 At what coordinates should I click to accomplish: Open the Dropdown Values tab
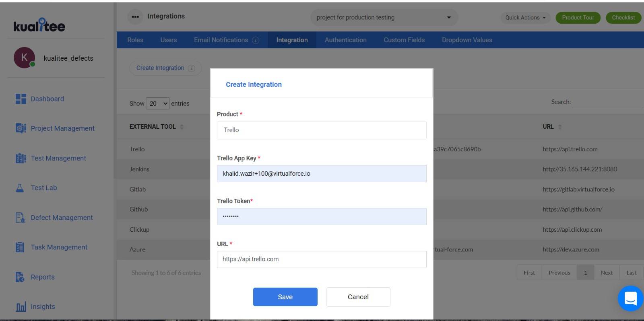[467, 40]
